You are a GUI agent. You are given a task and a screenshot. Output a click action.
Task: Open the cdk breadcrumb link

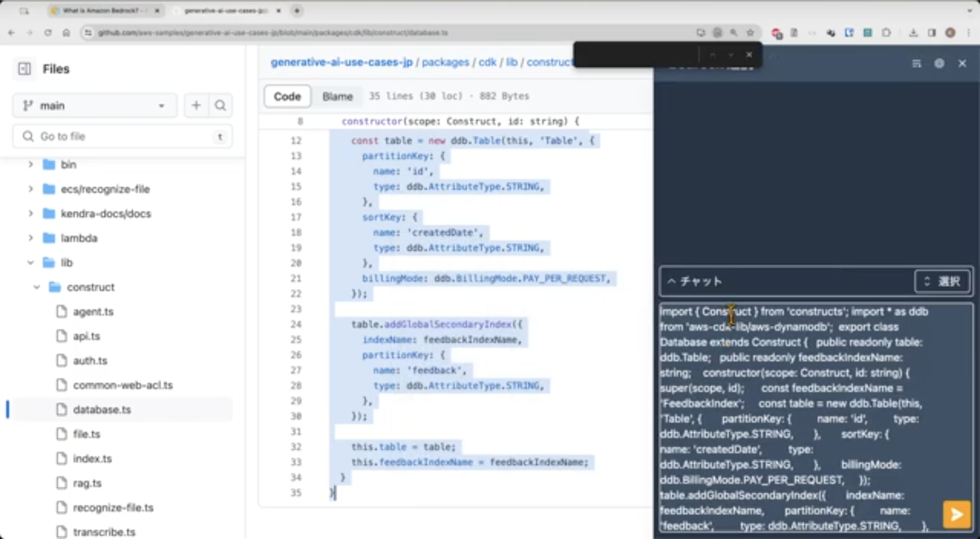487,62
